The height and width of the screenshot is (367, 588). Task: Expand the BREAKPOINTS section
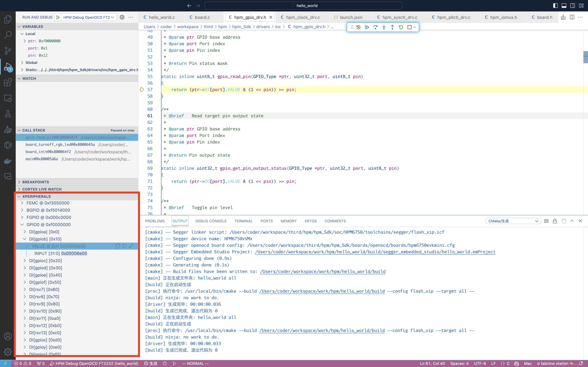click(x=35, y=182)
